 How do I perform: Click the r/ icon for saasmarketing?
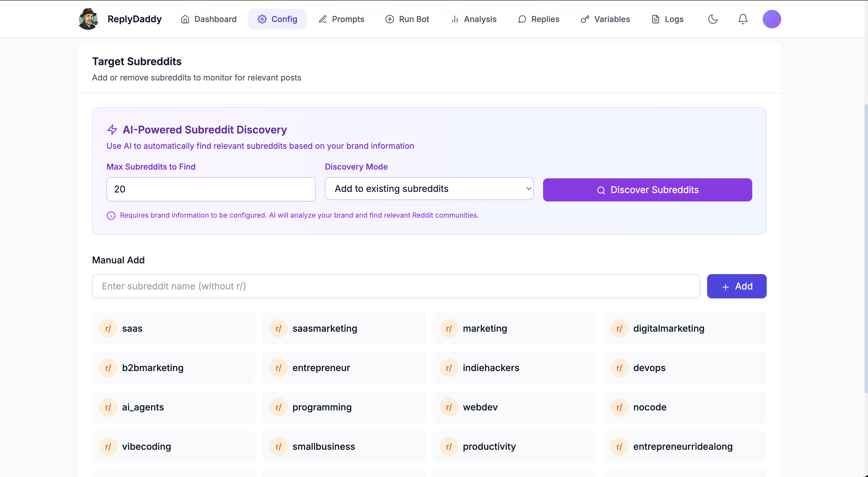(x=278, y=329)
